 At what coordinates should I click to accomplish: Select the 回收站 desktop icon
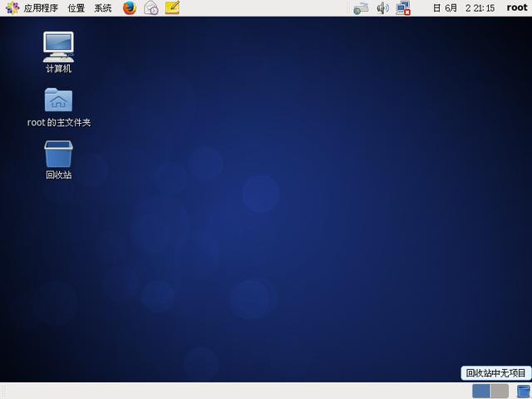point(59,160)
